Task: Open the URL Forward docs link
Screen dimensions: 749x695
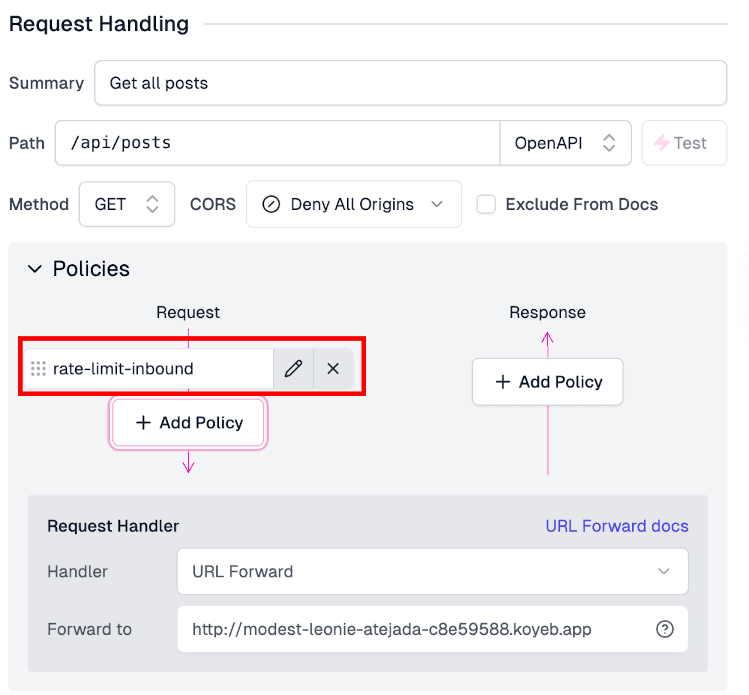Action: (616, 526)
